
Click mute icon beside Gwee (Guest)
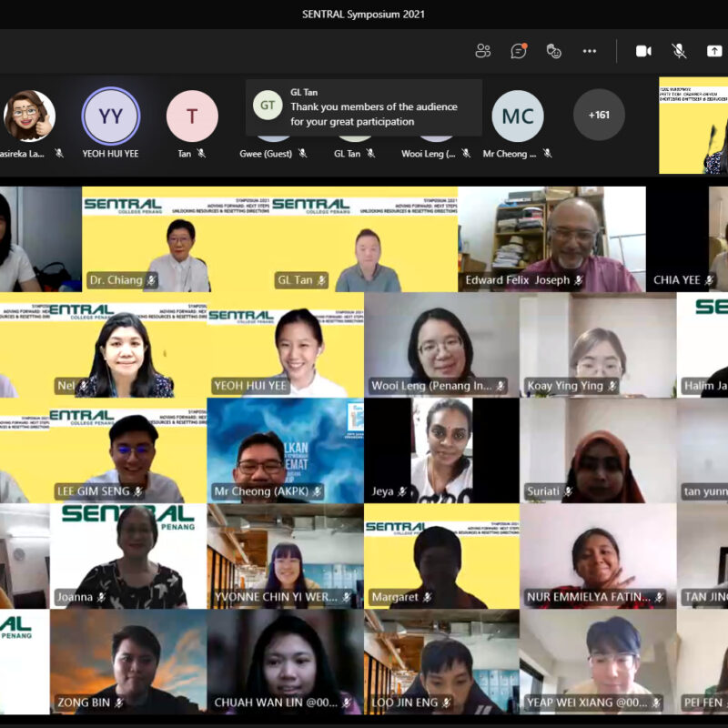[x=303, y=153]
